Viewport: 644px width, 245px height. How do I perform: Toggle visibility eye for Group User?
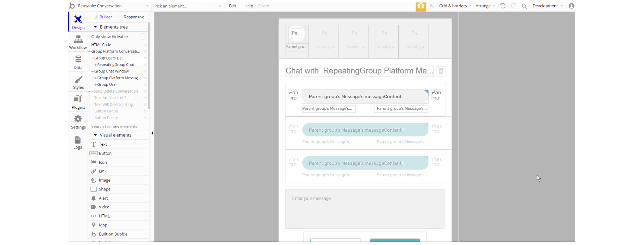click(x=145, y=85)
